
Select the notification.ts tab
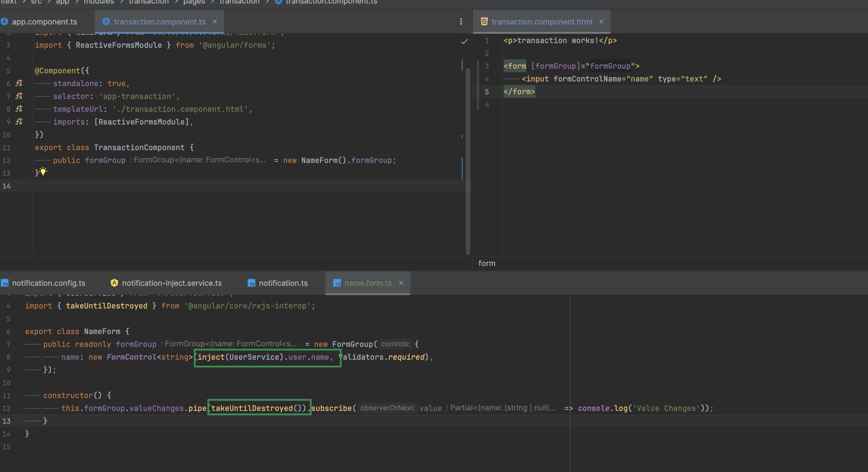pos(283,283)
